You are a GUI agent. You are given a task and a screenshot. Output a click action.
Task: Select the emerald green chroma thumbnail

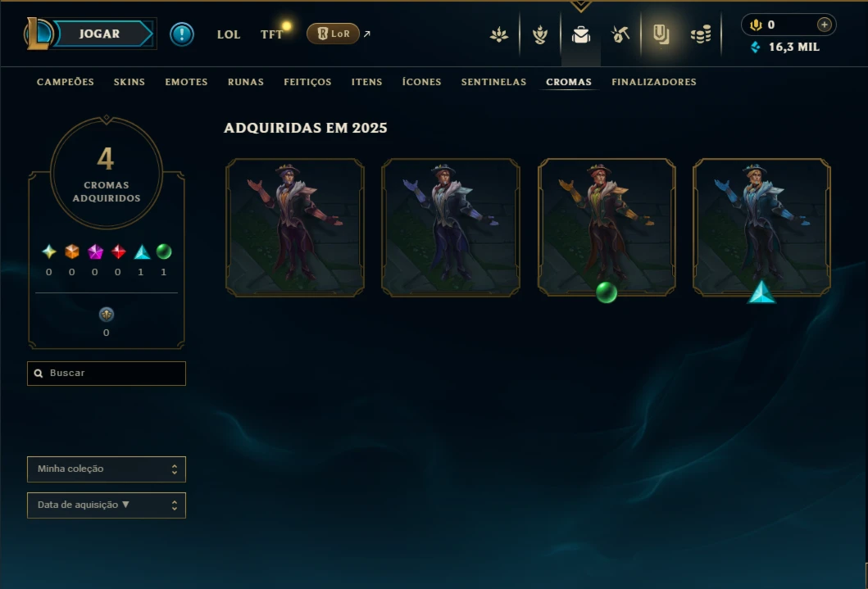pos(607,227)
